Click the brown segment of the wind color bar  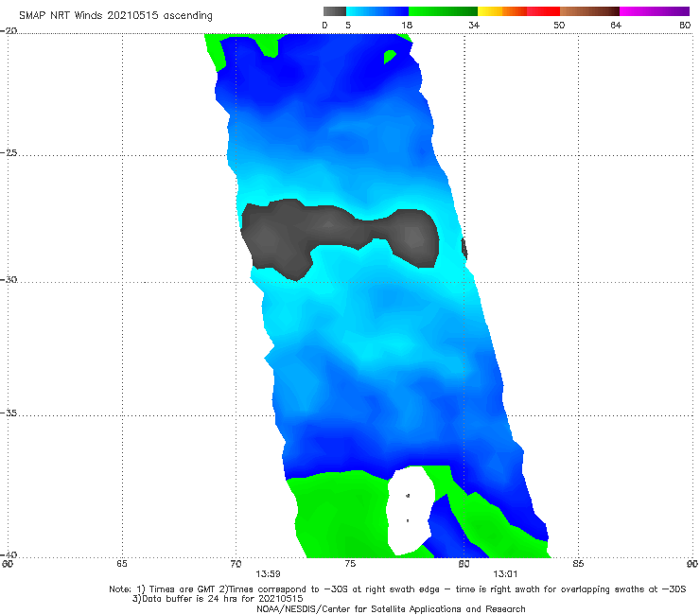[589, 11]
